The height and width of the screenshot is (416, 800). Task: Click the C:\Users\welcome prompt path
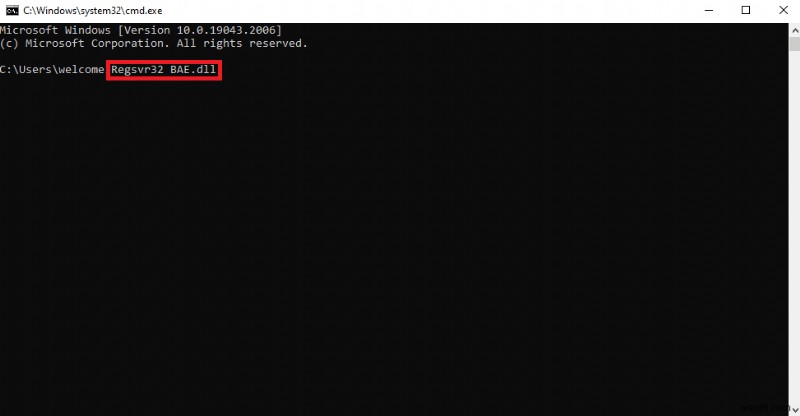pos(52,69)
